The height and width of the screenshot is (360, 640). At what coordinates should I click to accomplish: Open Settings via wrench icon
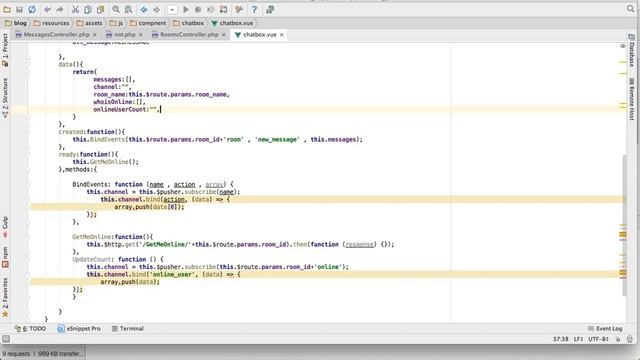point(239,9)
